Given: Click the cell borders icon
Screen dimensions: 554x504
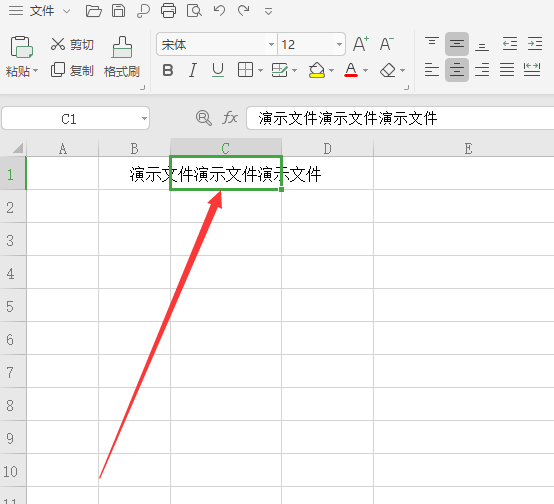Looking at the screenshot, I should pyautogui.click(x=245, y=70).
